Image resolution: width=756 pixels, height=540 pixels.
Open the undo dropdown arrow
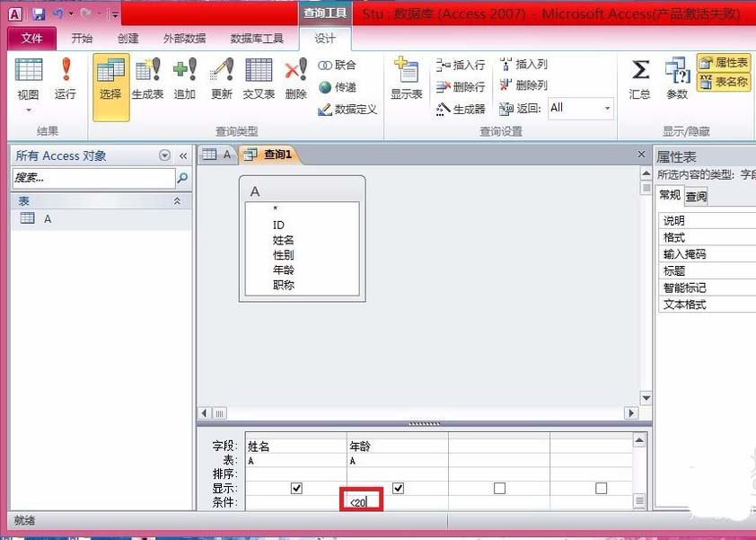click(71, 14)
